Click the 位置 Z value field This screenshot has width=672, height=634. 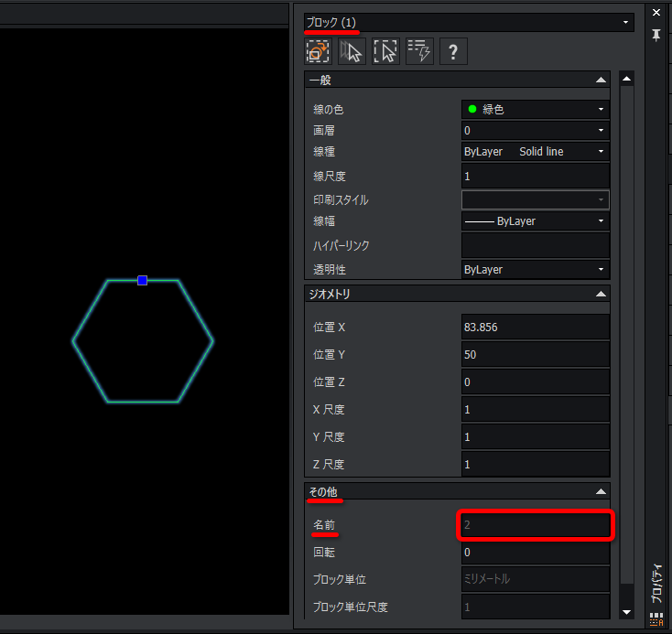point(536,381)
